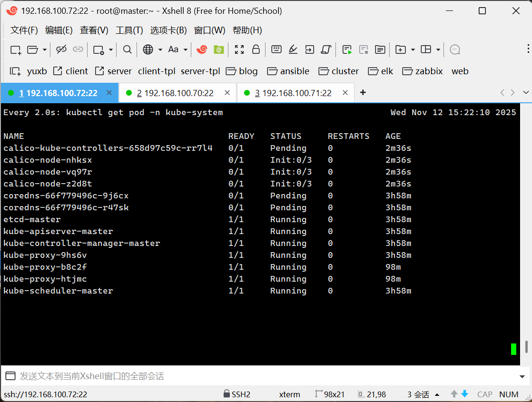
Task: Close the 192.168.100.70:22 tab
Action: pyautogui.click(x=227, y=93)
